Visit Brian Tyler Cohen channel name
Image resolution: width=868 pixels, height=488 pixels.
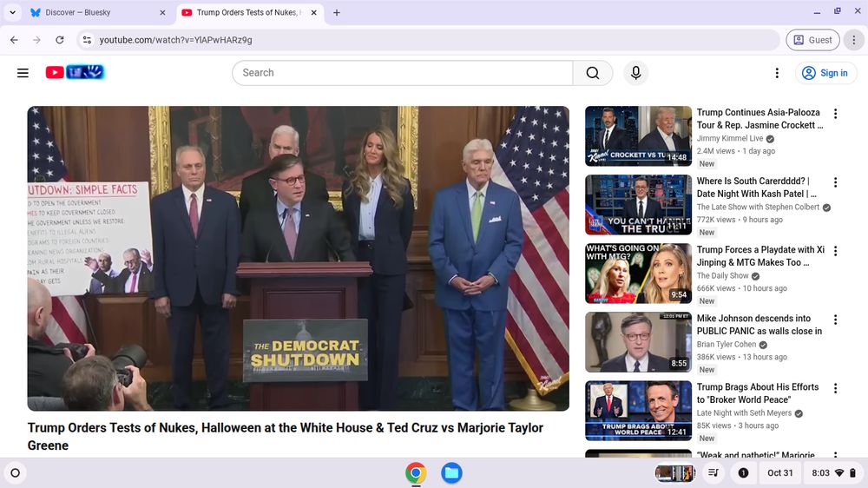pyautogui.click(x=727, y=345)
